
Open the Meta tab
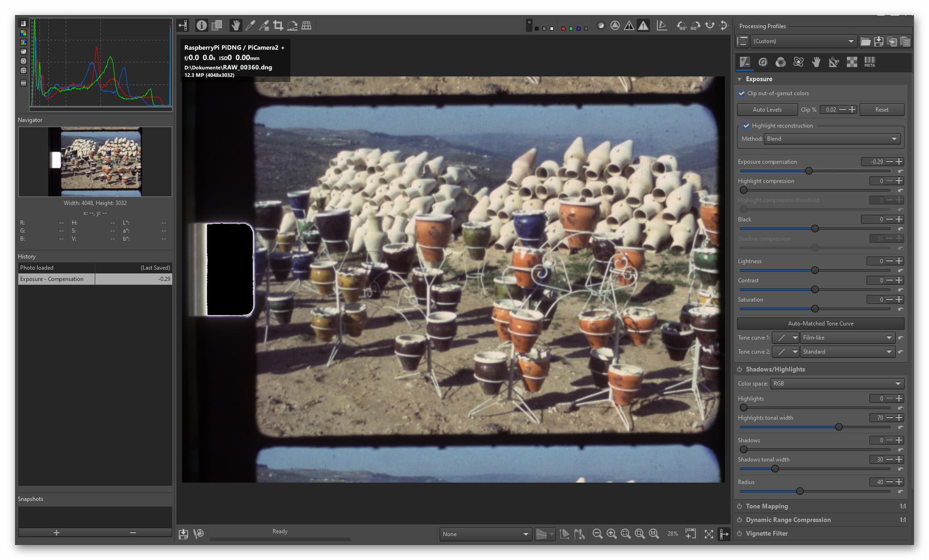click(869, 62)
